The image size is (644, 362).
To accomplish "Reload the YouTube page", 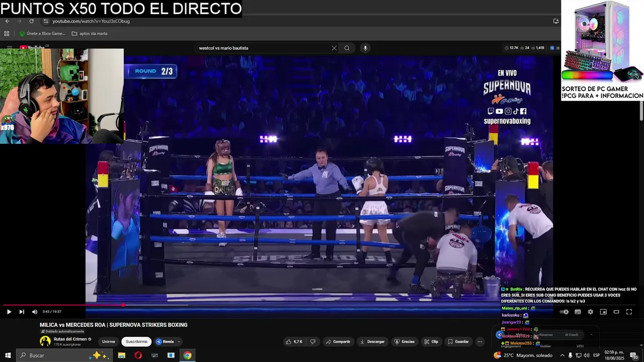I will click(31, 21).
